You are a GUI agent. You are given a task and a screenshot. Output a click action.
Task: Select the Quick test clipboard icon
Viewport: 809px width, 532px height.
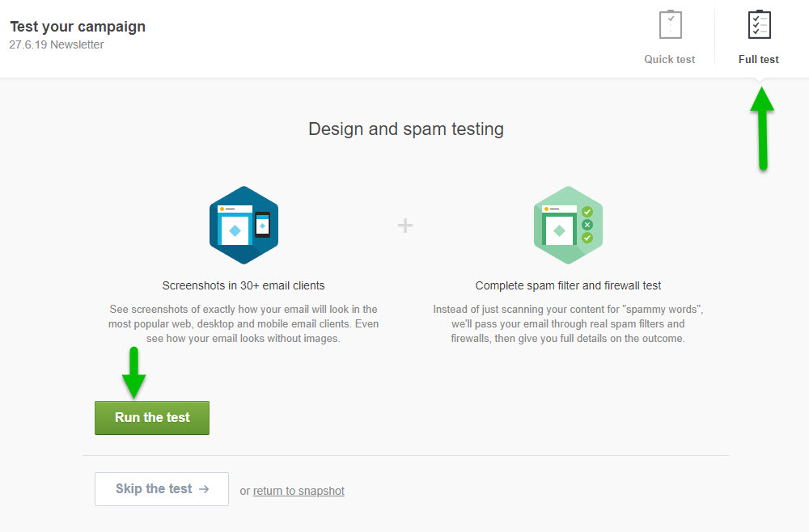pos(670,24)
